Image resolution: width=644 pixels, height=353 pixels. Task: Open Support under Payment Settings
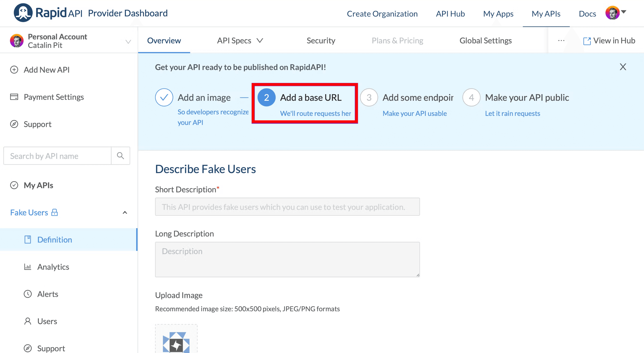tap(38, 124)
